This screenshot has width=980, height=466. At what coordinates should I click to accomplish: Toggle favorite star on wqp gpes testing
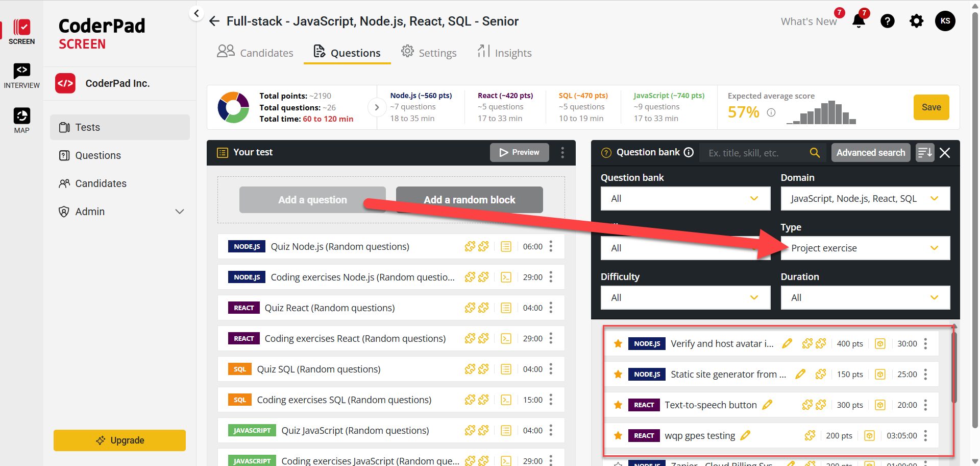click(618, 436)
